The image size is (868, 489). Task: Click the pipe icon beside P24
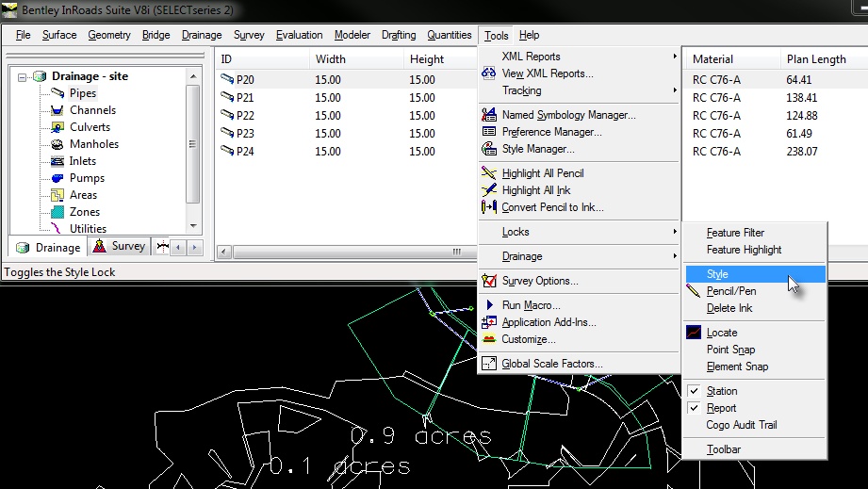pos(227,151)
